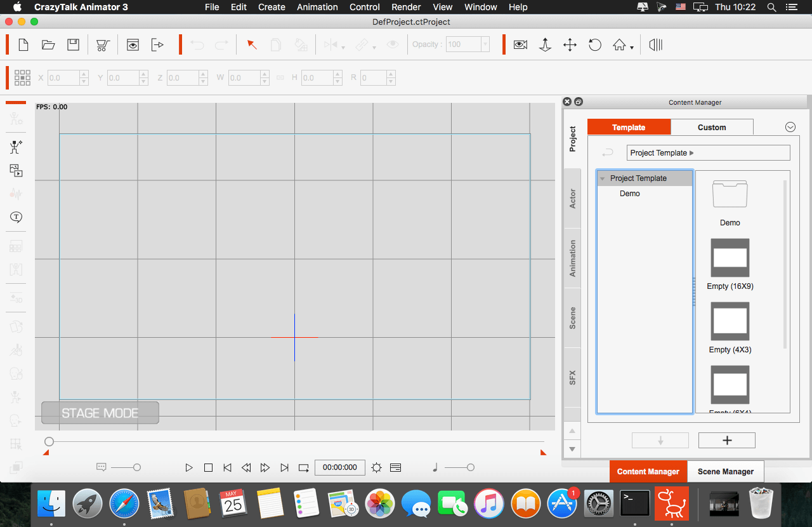
Task: Select the Animation side tab
Action: [x=572, y=258]
